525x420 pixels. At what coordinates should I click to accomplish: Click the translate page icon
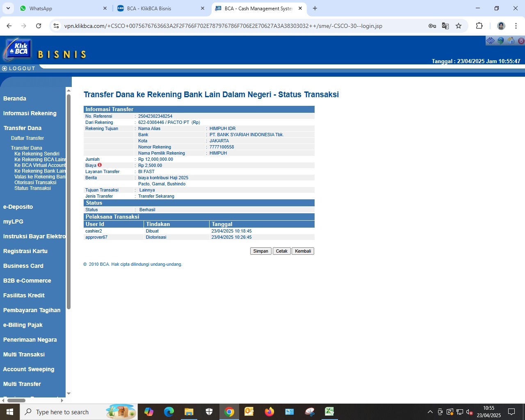pyautogui.click(x=445, y=26)
